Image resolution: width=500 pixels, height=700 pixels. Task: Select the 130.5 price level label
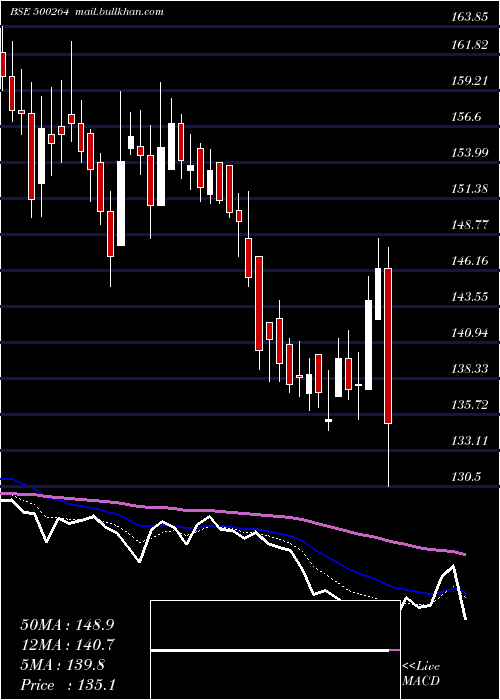click(466, 477)
